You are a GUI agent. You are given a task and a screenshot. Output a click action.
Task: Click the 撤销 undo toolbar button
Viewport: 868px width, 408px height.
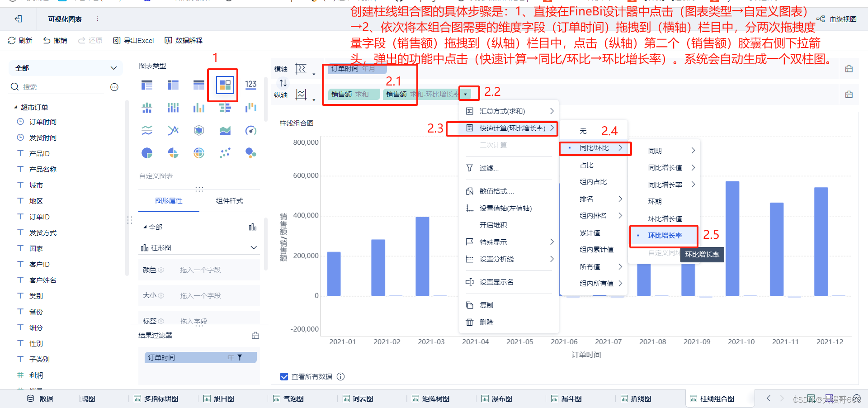[x=55, y=40]
